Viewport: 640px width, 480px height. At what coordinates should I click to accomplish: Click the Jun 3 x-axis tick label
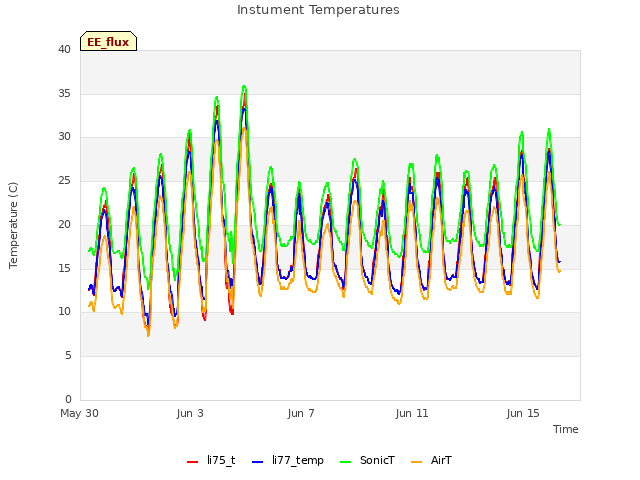click(190, 413)
